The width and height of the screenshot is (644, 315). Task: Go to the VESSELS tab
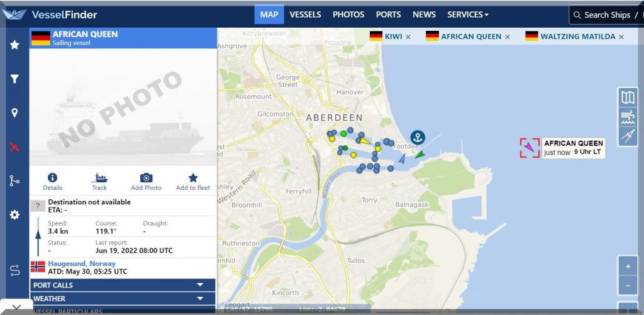(x=305, y=14)
